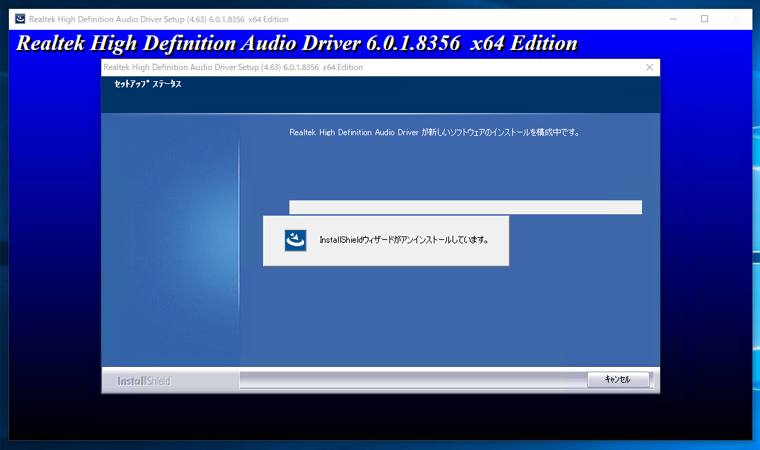Close the outer Realtek setup window

pos(736,19)
